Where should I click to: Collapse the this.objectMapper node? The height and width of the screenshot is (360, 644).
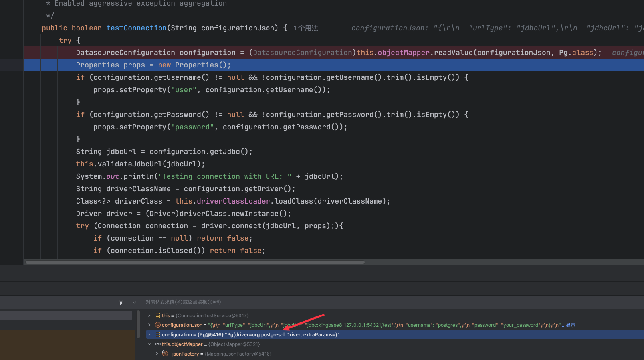click(x=149, y=344)
